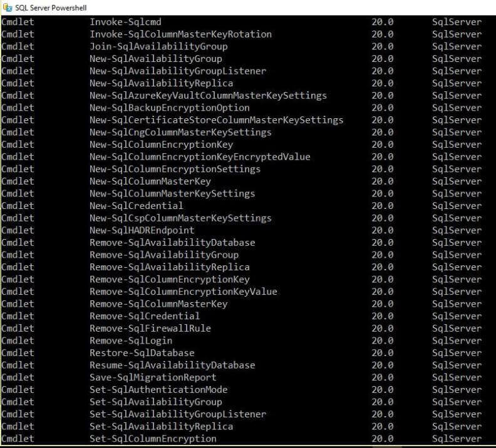Click version 20.0 on Set-SqlAuthenticationMode row
496x448 pixels.
pos(383,390)
